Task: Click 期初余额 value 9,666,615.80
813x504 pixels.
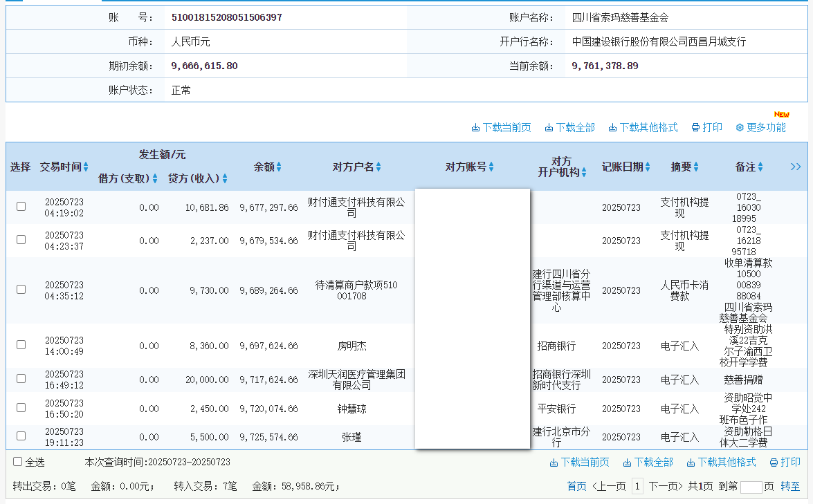Action: pos(204,66)
